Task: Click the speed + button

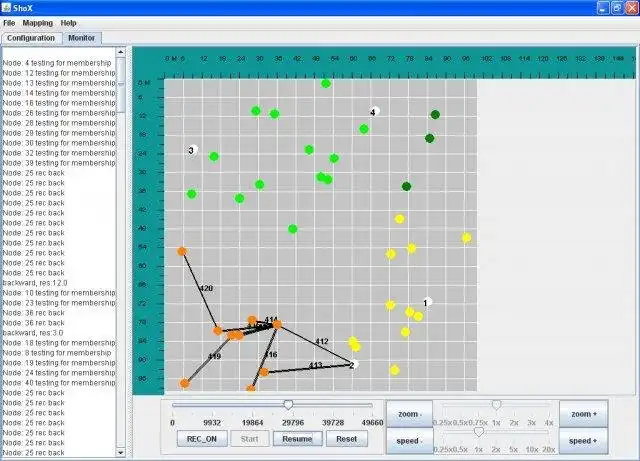Action: coord(584,441)
